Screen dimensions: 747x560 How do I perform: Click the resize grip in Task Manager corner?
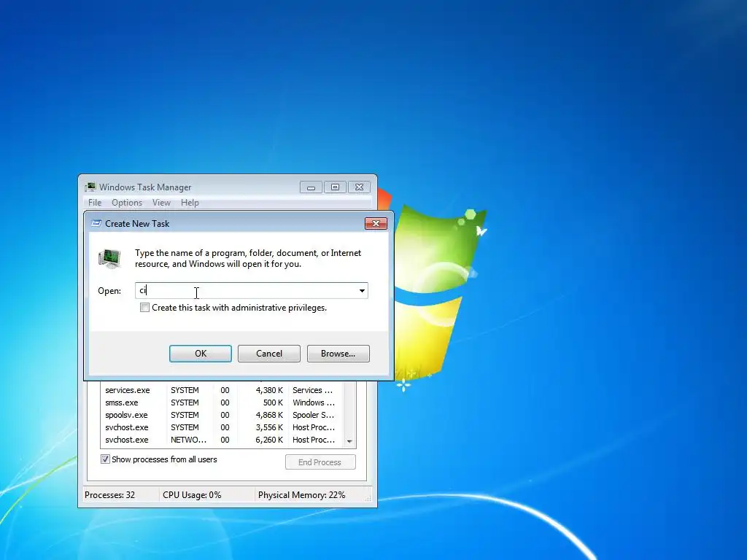368,498
